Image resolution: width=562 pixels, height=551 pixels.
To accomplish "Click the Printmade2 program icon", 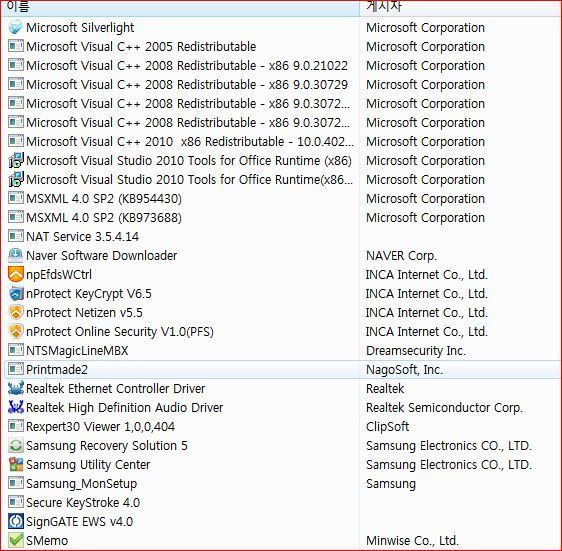I will (16, 369).
